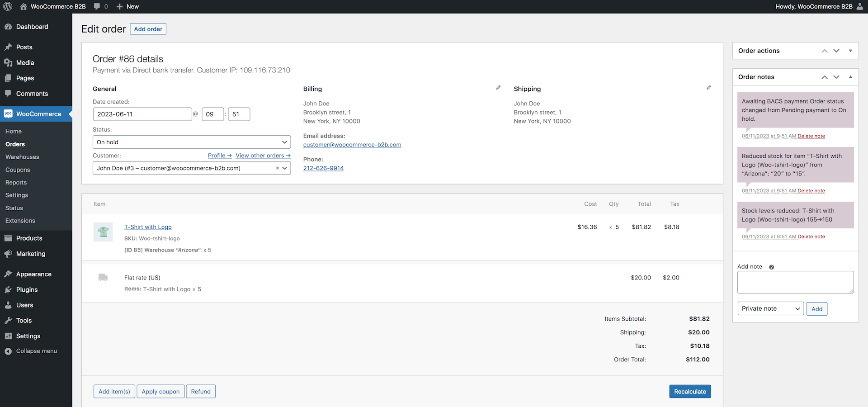The width and height of the screenshot is (868, 407).
Task: Move the Order actions panel down
Action: point(836,51)
